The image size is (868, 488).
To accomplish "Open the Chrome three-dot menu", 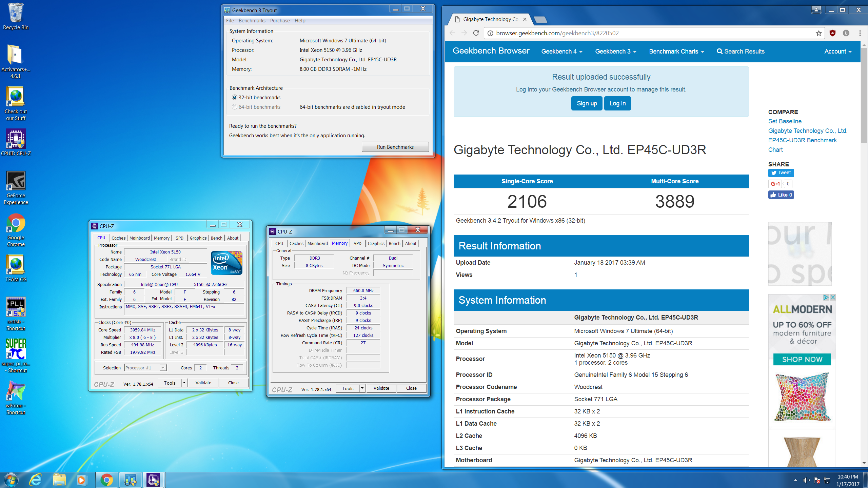I will tap(860, 33).
